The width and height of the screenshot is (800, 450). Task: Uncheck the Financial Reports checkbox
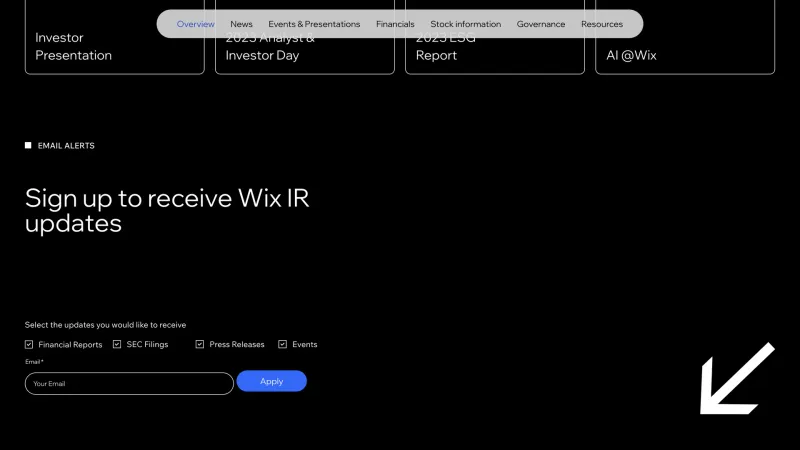(29, 344)
